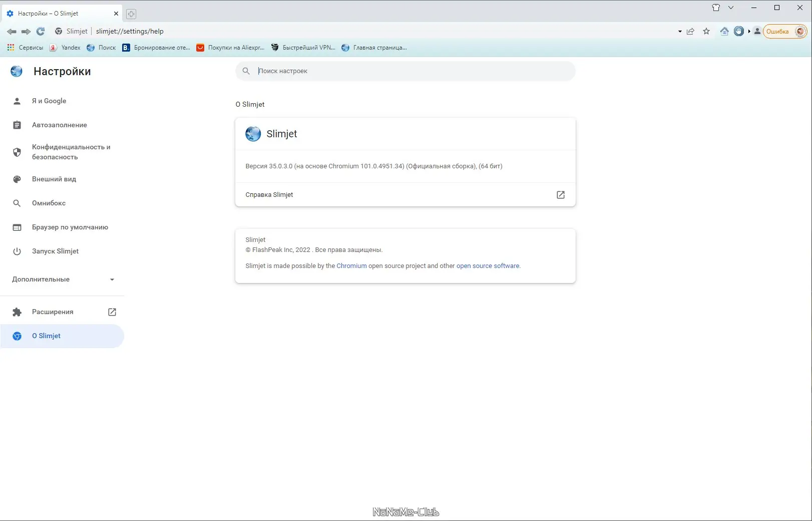This screenshot has width=812, height=521.
Task: Open Внешний вид settings section
Action: pos(62,179)
